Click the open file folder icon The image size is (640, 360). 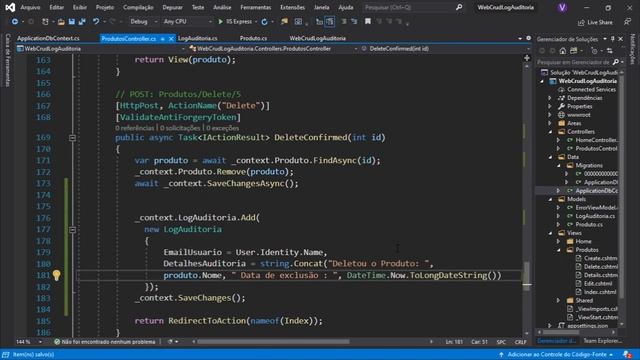tap(61, 22)
